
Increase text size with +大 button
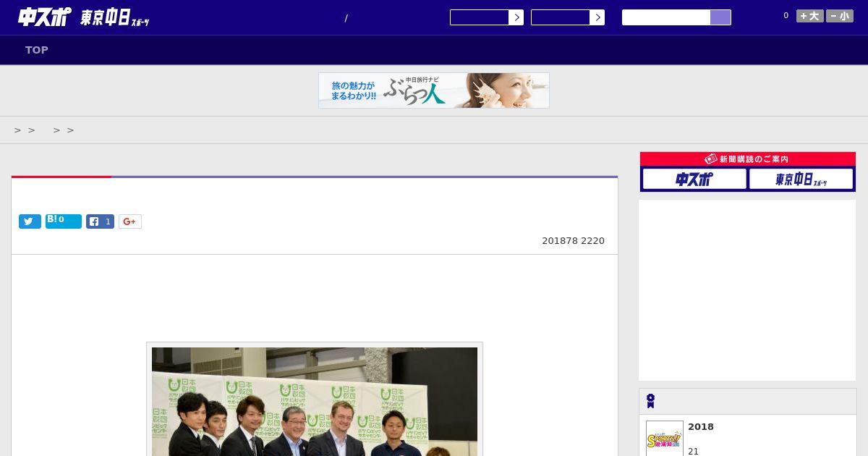click(x=810, y=16)
